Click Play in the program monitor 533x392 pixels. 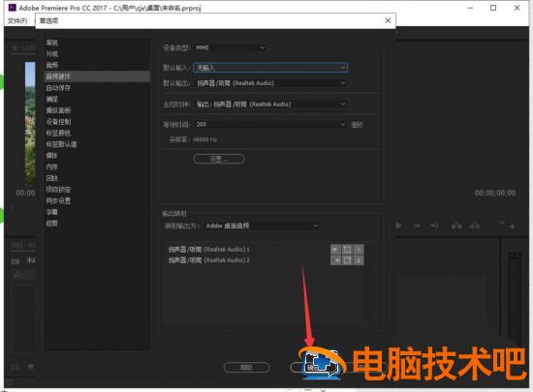[x=399, y=226]
